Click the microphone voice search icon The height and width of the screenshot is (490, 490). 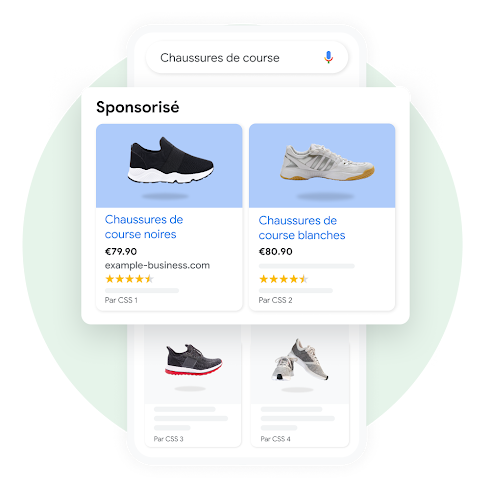(x=328, y=57)
